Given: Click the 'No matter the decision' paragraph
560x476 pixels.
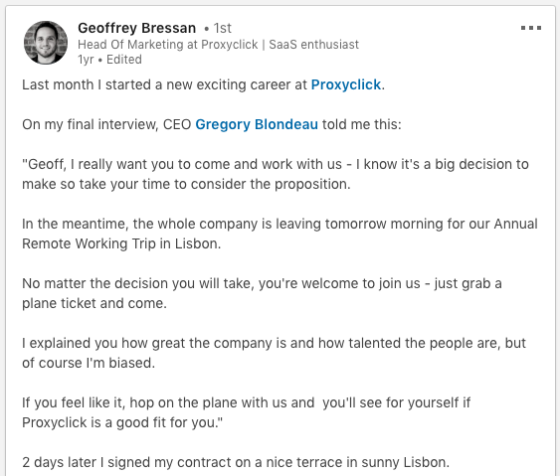Looking at the screenshot, I should point(262,293).
